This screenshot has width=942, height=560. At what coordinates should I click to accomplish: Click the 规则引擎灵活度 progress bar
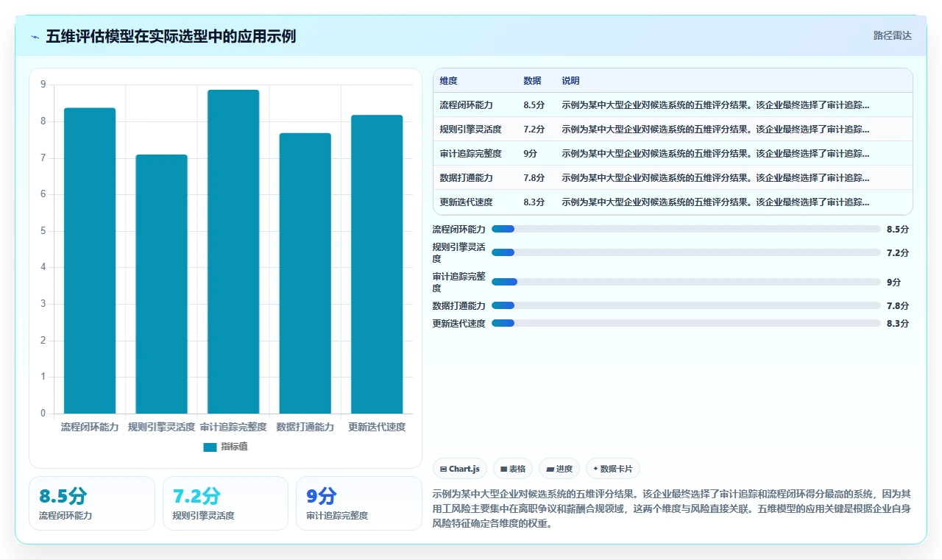click(686, 252)
